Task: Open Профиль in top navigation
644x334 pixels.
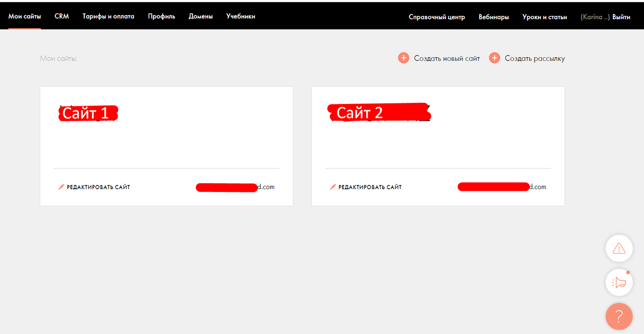Action: (162, 16)
